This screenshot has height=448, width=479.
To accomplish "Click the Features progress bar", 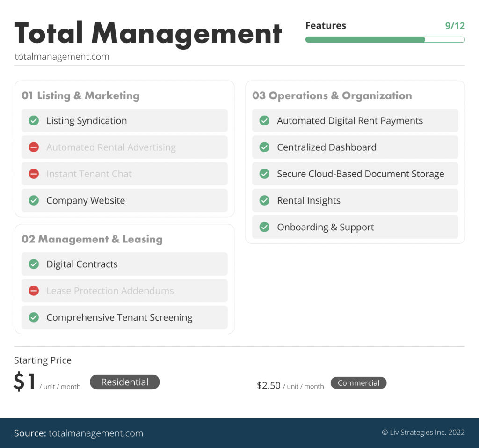I will (x=385, y=39).
